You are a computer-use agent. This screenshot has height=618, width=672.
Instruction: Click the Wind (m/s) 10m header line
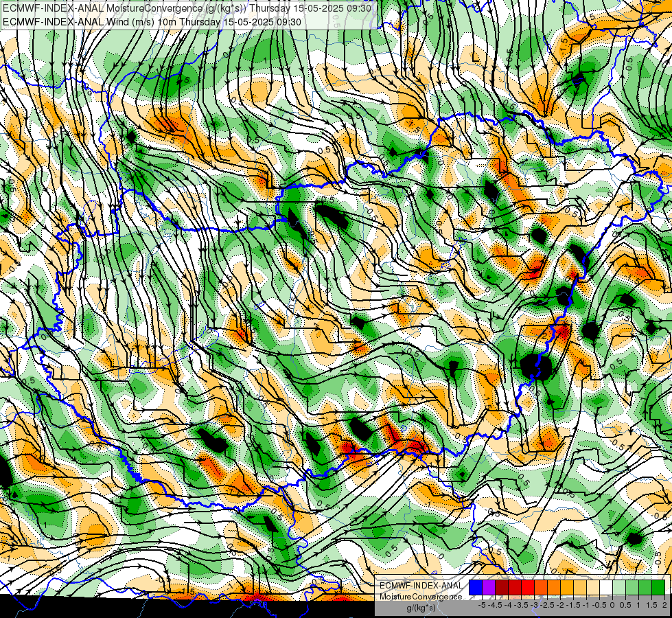(152, 22)
